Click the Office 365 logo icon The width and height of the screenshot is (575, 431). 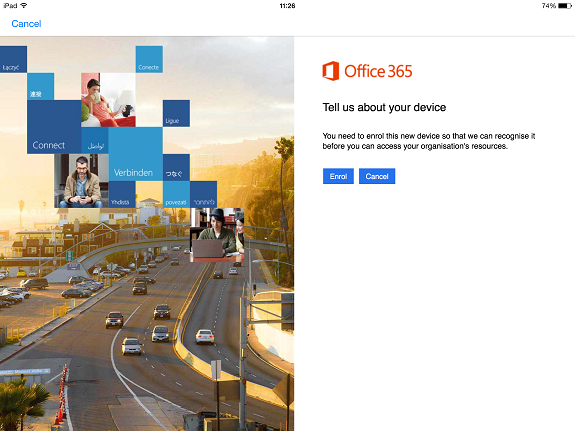tap(330, 71)
